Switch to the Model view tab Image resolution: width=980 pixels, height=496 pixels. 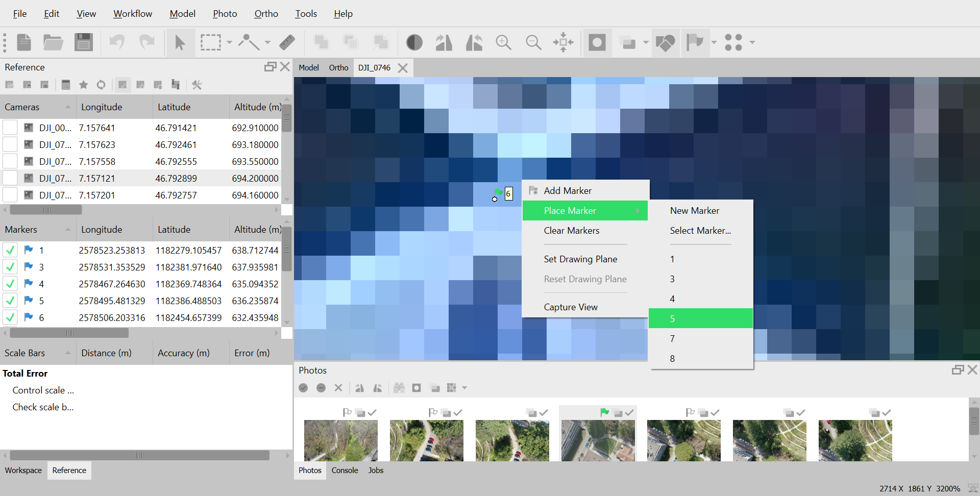[x=309, y=67]
